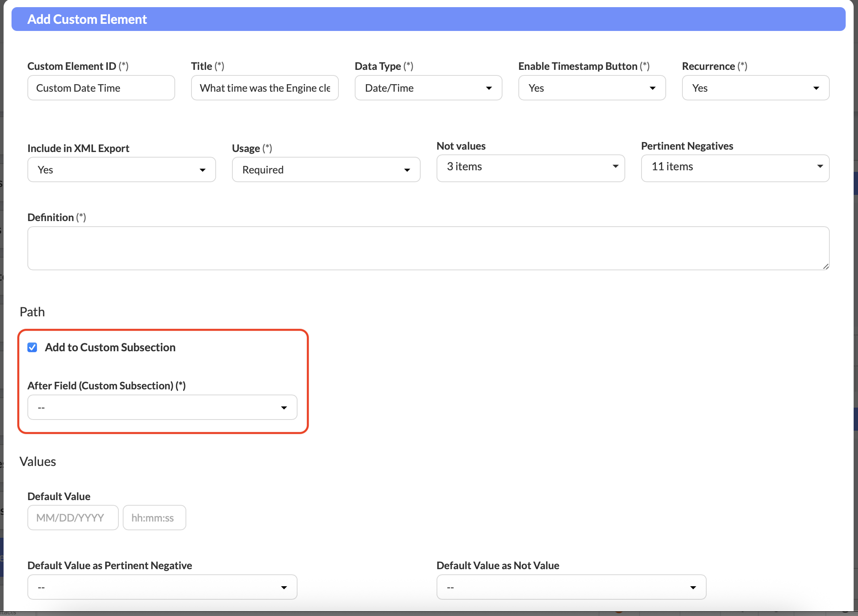Expand the Usage dropdown set to Required

(x=326, y=170)
